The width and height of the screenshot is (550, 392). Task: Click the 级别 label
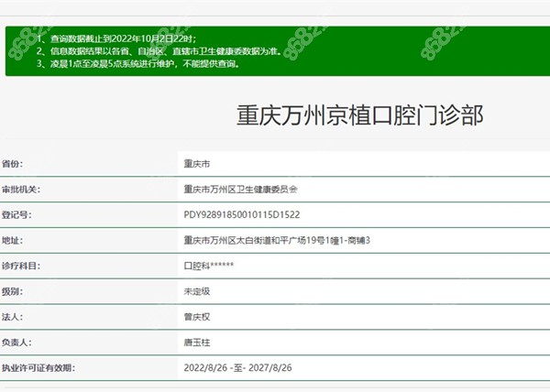coord(12,291)
